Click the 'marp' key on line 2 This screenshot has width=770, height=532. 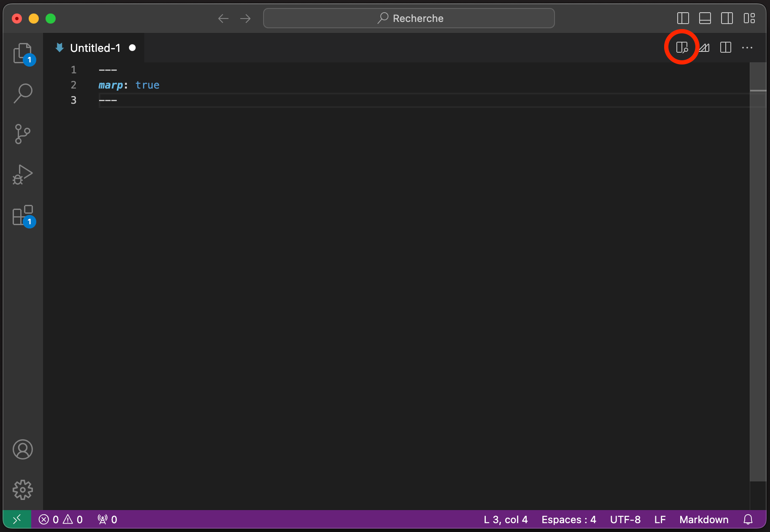(x=110, y=85)
